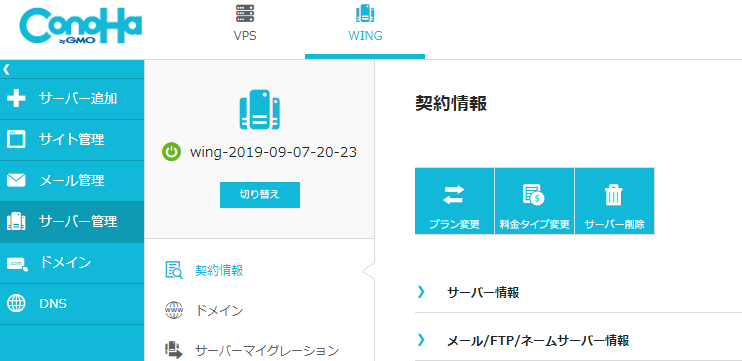Click the 料金タイプ変更 button
This screenshot has width=742, height=361.
click(534, 201)
